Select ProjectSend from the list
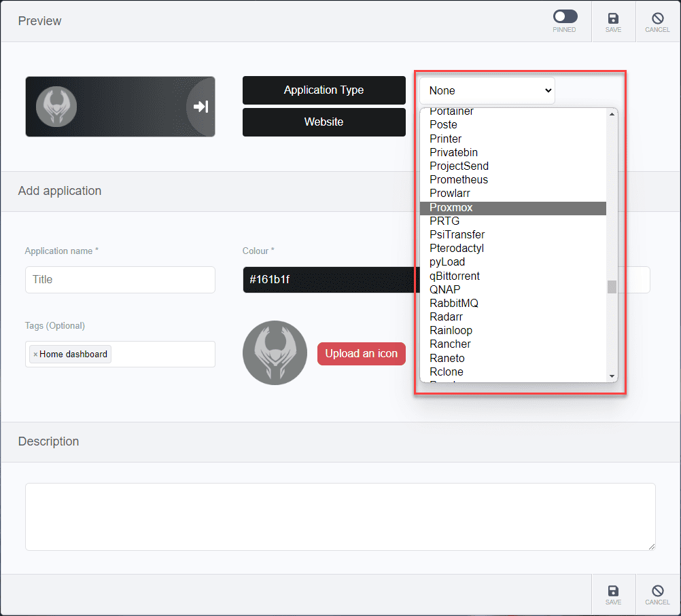681x616 pixels. pyautogui.click(x=513, y=166)
